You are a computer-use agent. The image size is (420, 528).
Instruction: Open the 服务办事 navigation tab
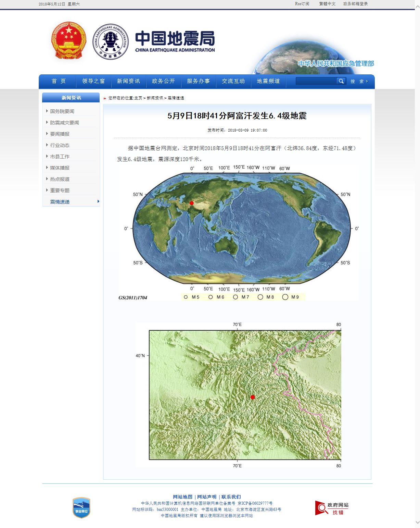pyautogui.click(x=198, y=81)
